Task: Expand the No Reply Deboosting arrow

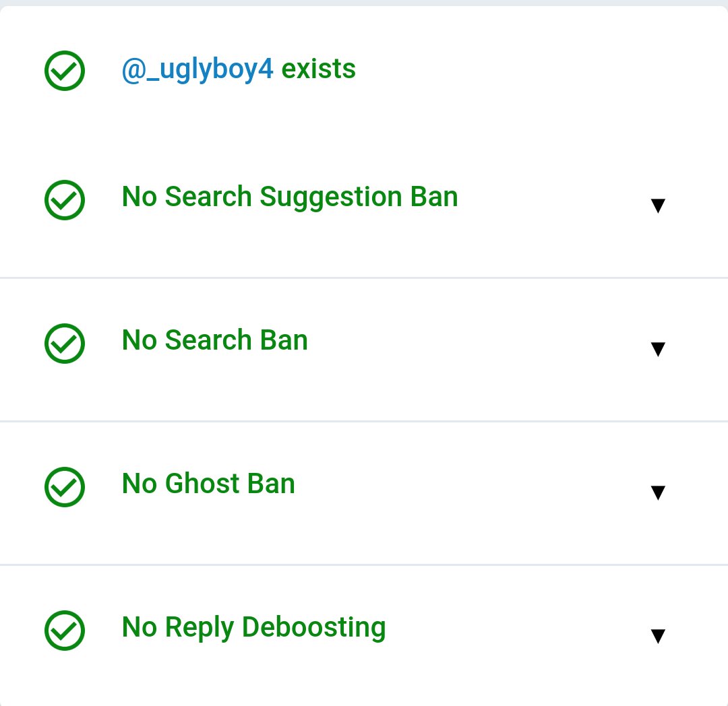Action: point(658,636)
